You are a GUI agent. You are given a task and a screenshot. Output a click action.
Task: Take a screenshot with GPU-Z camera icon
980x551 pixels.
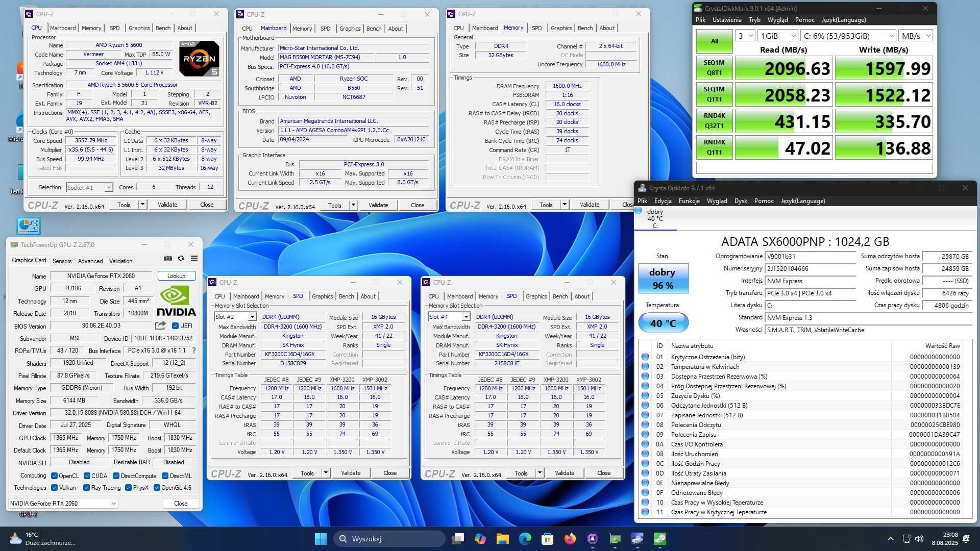168,259
